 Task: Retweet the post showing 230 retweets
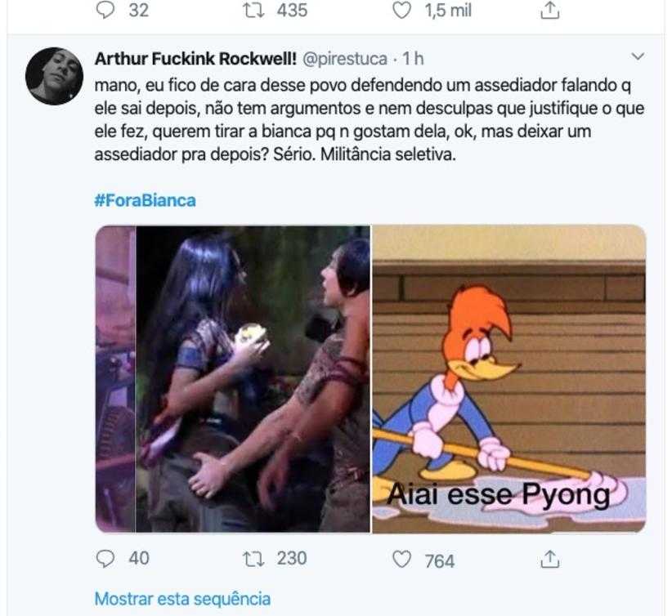(x=253, y=559)
